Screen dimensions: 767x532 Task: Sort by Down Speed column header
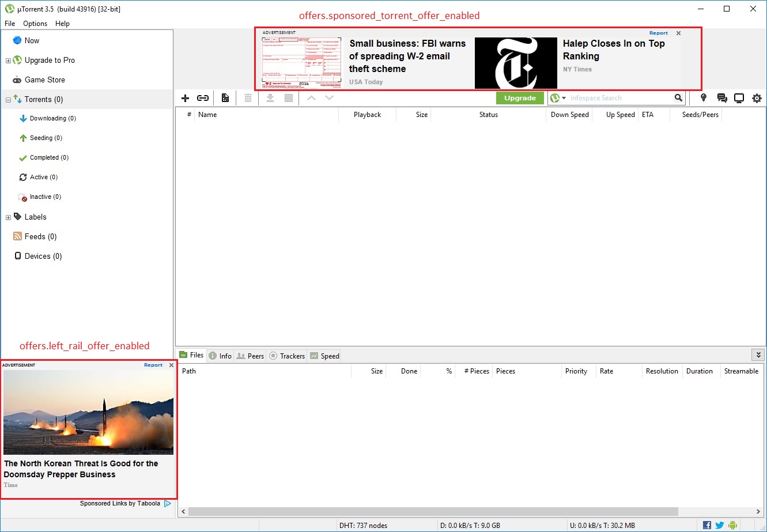tap(569, 115)
